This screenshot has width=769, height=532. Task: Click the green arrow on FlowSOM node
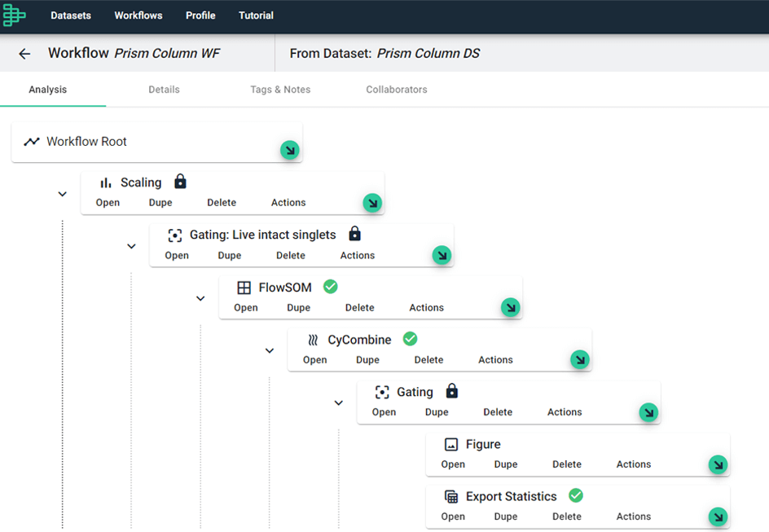tap(510, 307)
